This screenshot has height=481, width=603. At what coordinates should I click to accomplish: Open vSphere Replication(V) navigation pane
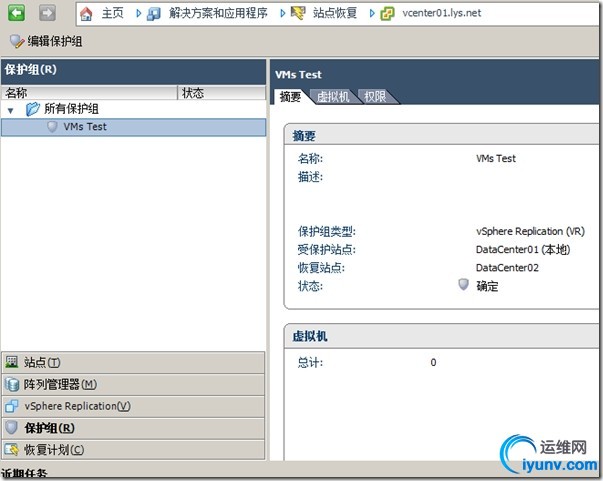[x=133, y=406]
